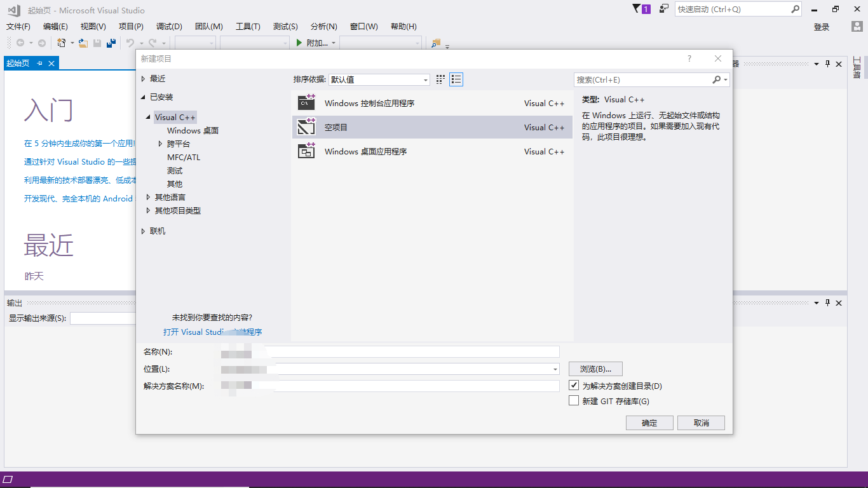Switch to small icons view in template list
Image resolution: width=868 pixels, height=488 pixels.
tap(455, 79)
